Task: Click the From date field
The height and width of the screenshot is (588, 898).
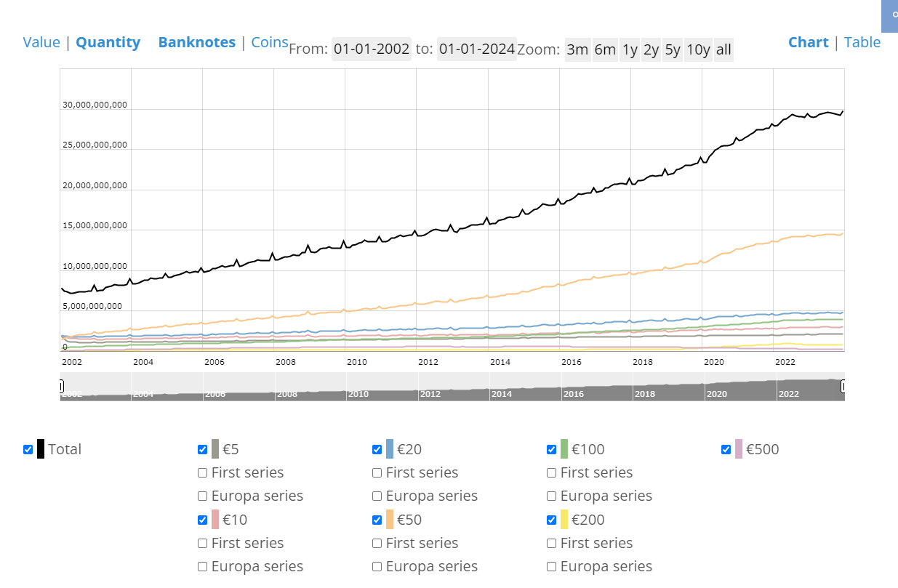Action: (372, 49)
